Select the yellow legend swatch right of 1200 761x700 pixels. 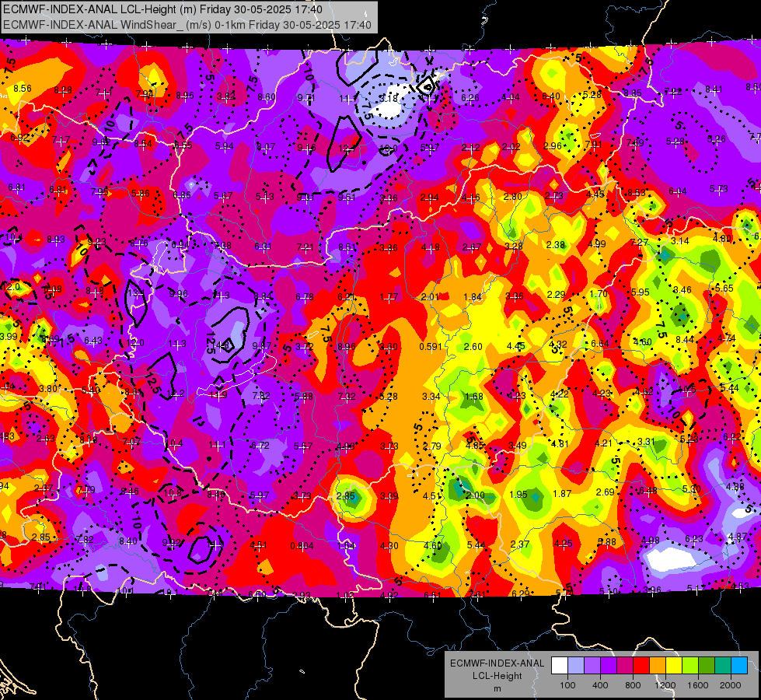(674, 666)
